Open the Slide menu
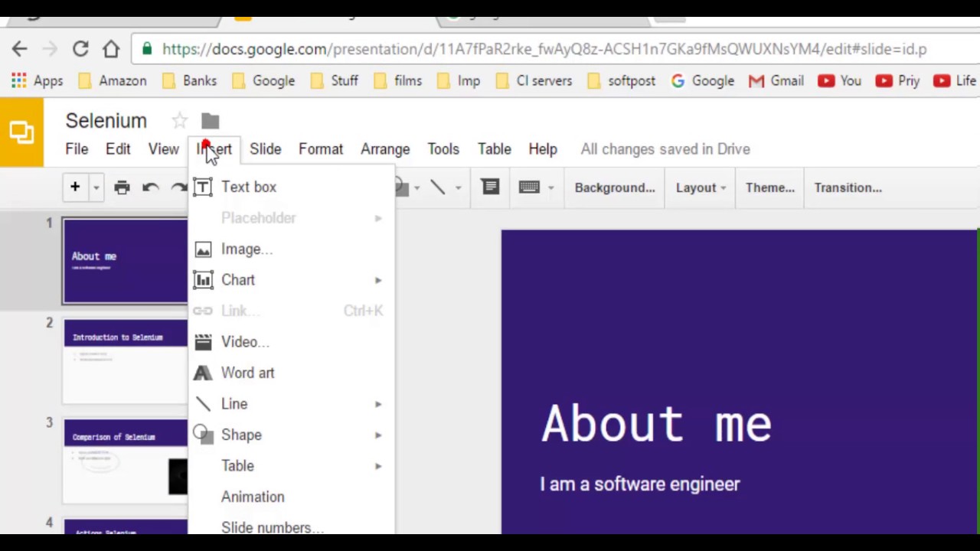The width and height of the screenshot is (980, 551). [x=265, y=149]
